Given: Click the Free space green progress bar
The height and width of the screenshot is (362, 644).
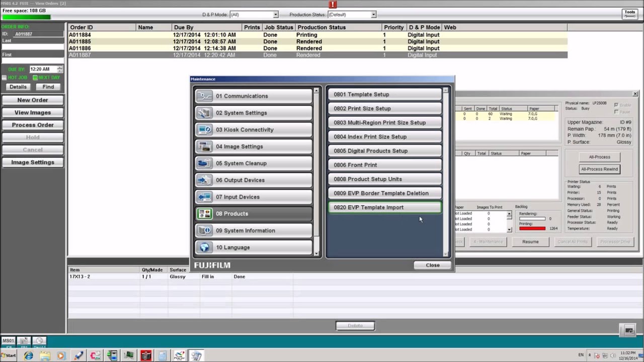Looking at the screenshot, I should point(26,17).
